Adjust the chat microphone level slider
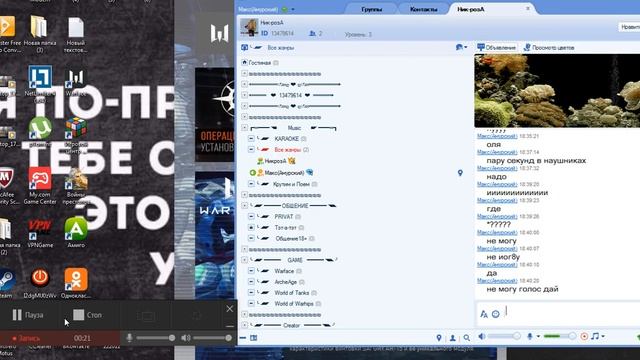Image resolution: width=640 pixels, height=360 pixels. click(x=560, y=336)
